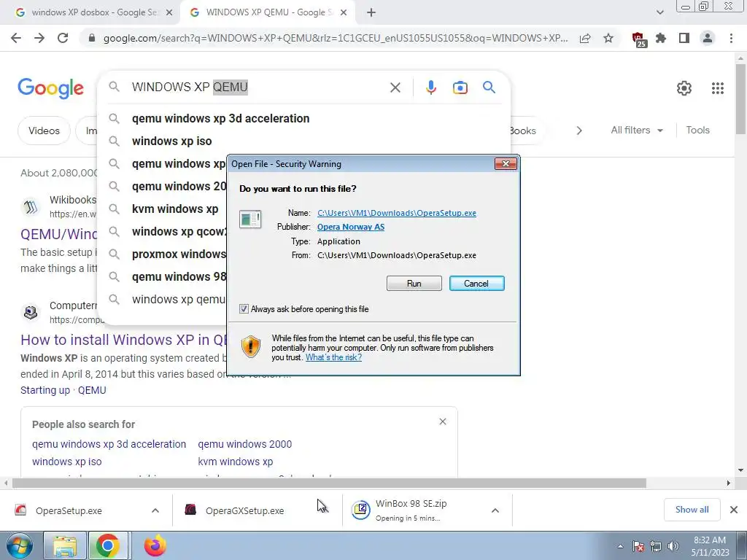Viewport: 747px width, 560px height.
Task: Open the All filters dropdown
Action: [637, 130]
